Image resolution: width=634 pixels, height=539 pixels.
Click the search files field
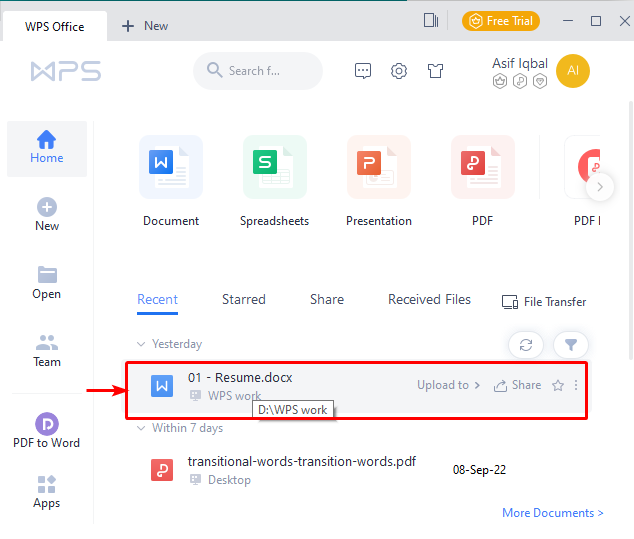click(x=258, y=71)
